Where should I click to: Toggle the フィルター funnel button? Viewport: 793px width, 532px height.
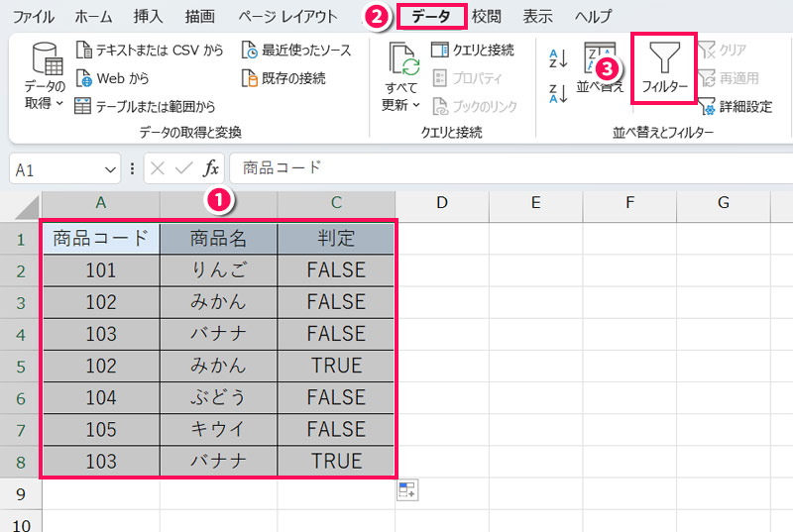coord(664,68)
